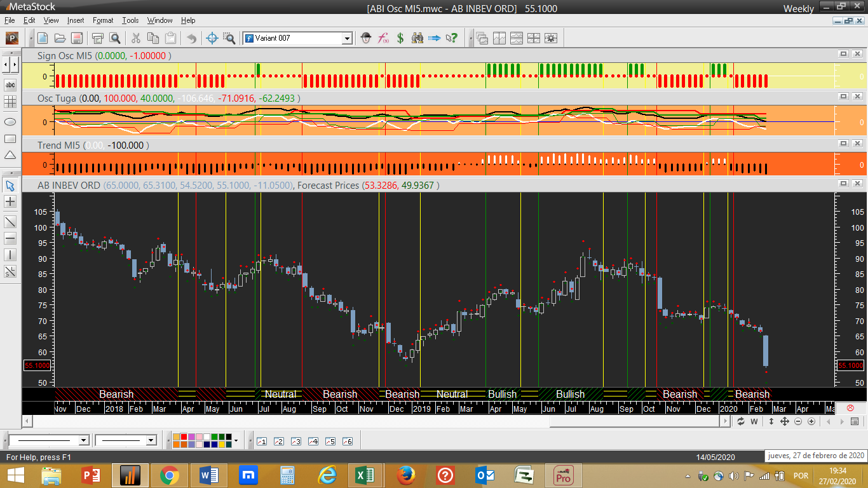The height and width of the screenshot is (488, 868).
Task: Click the print preview icon
Action: tap(115, 38)
